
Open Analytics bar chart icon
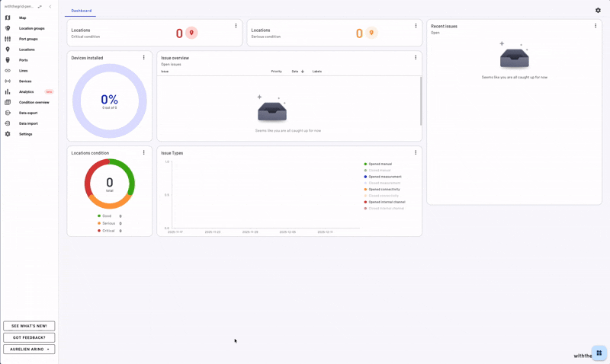[x=8, y=92]
